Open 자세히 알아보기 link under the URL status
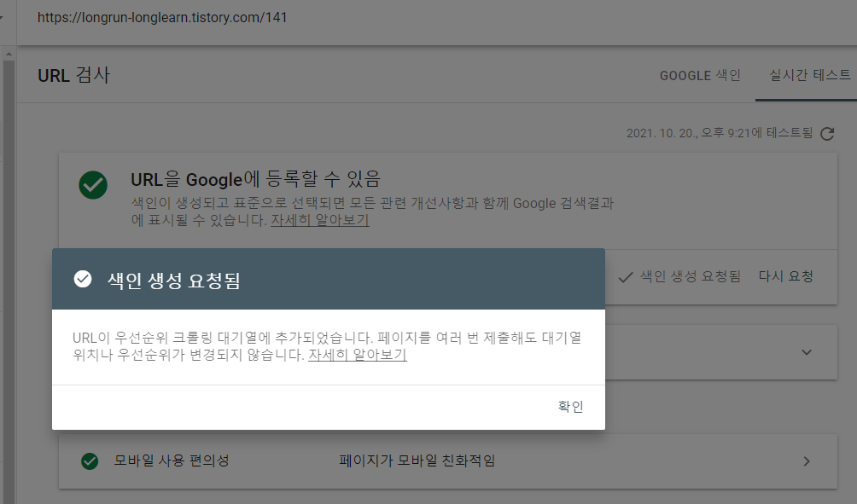Image resolution: width=857 pixels, height=504 pixels. [x=320, y=220]
